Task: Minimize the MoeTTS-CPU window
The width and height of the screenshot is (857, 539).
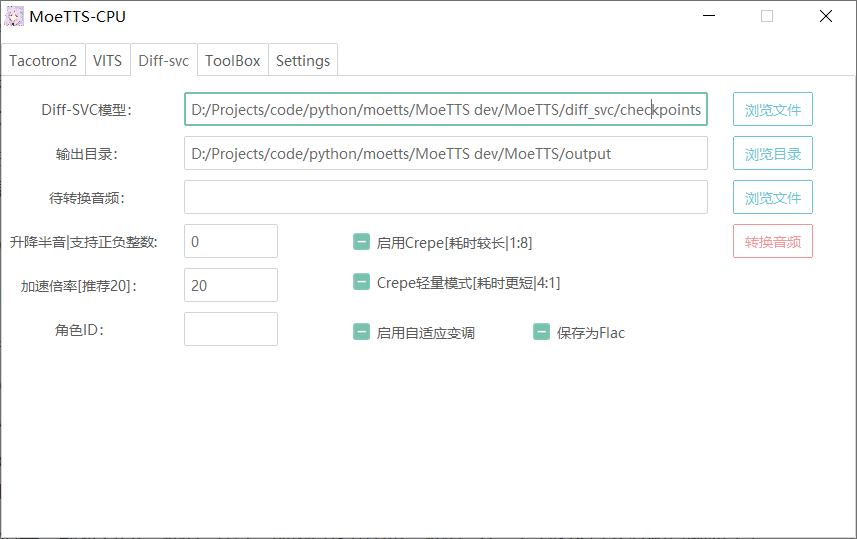Action: pos(709,16)
